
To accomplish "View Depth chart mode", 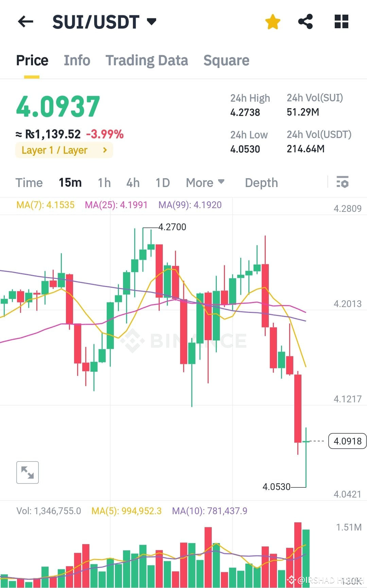I will [261, 183].
